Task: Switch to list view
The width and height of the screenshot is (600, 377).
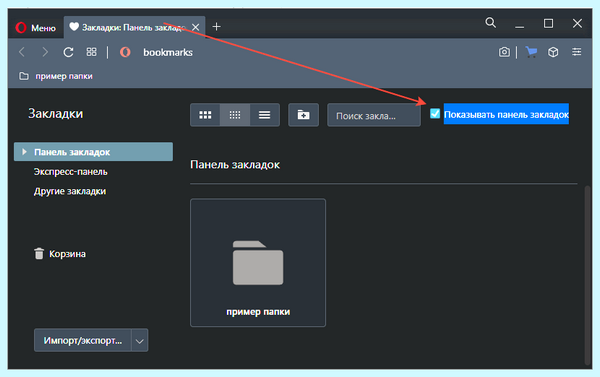Action: [x=264, y=115]
